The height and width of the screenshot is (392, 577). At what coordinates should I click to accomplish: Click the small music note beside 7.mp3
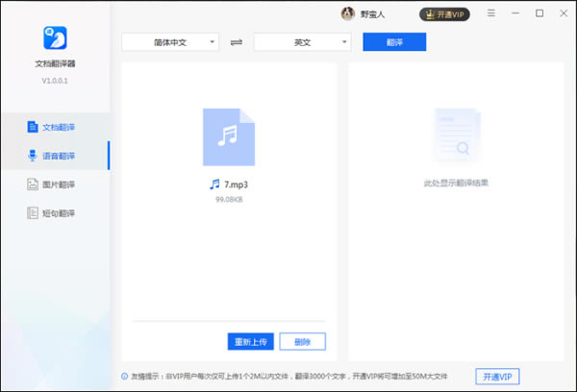pos(214,184)
